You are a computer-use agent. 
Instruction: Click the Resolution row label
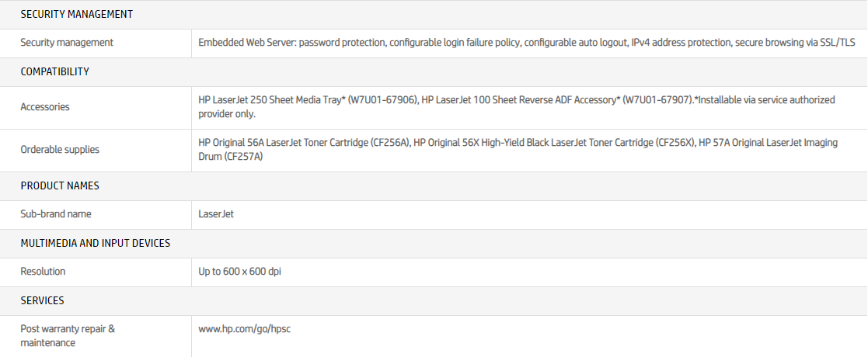click(x=43, y=272)
